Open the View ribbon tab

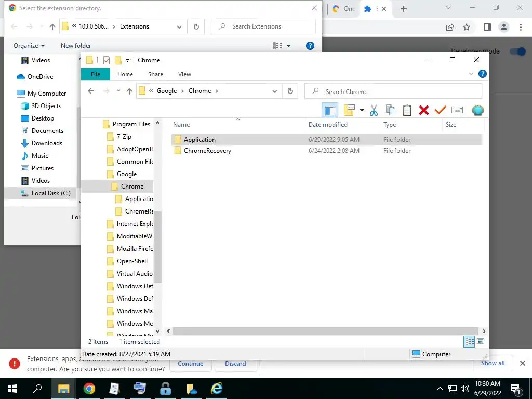pyautogui.click(x=184, y=74)
